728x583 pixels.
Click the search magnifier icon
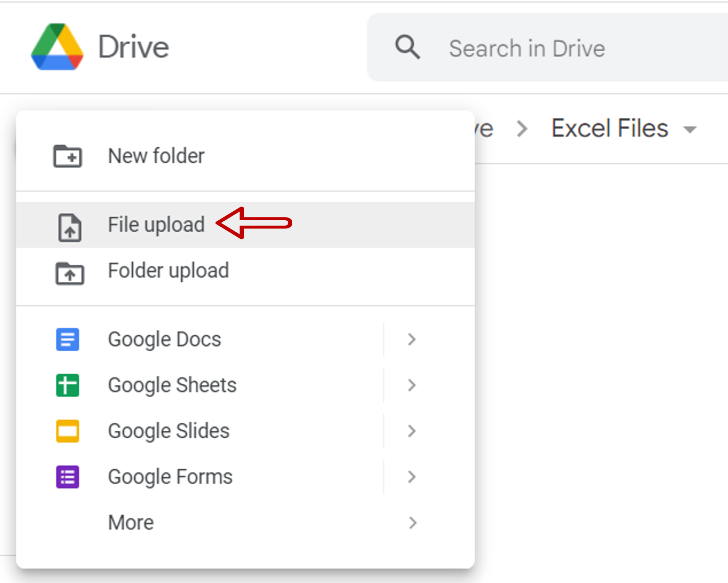tap(407, 47)
